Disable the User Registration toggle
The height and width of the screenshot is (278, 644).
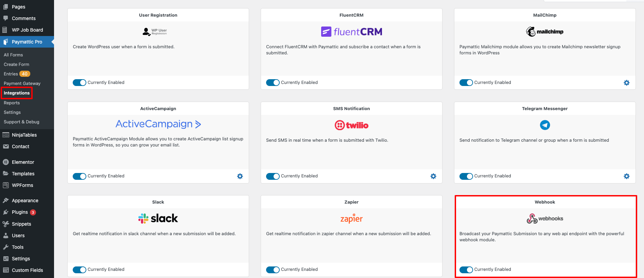coord(80,83)
